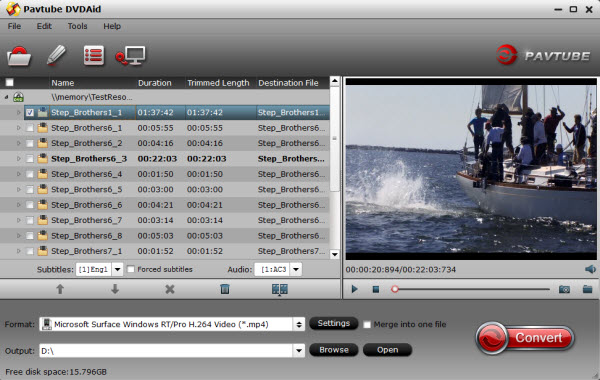The height and width of the screenshot is (380, 600).
Task: Click the Load Disc folder icon
Action: pos(19,56)
